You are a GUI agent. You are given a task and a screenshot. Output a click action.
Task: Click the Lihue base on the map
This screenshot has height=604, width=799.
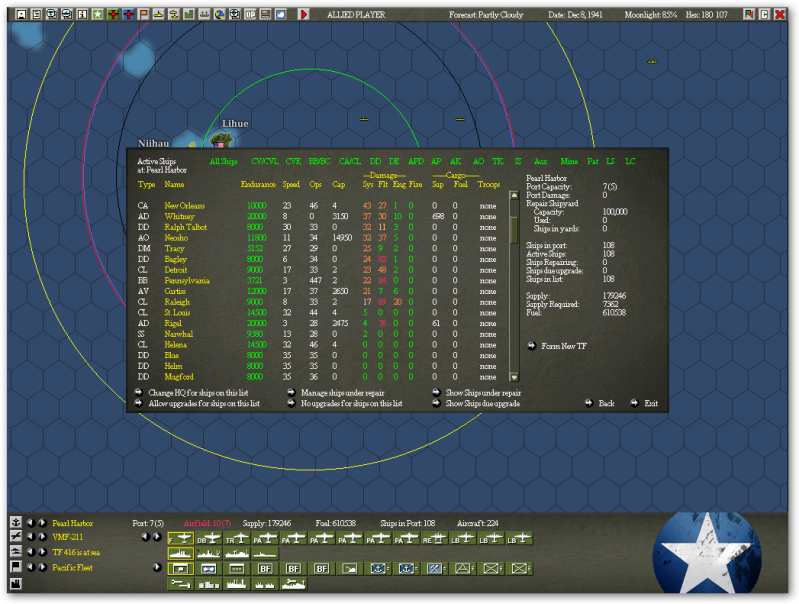[222, 139]
